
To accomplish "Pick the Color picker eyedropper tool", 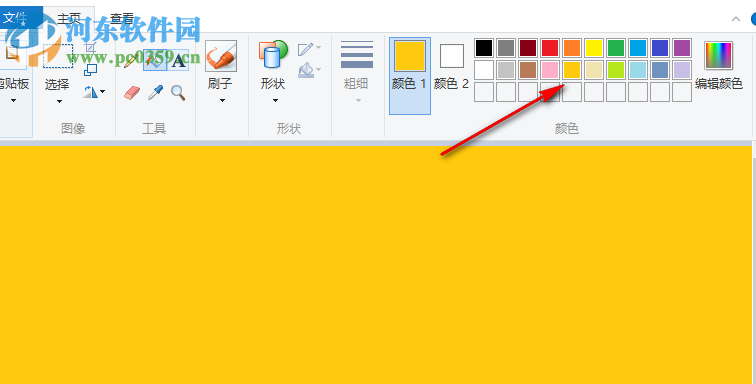I will 155,93.
